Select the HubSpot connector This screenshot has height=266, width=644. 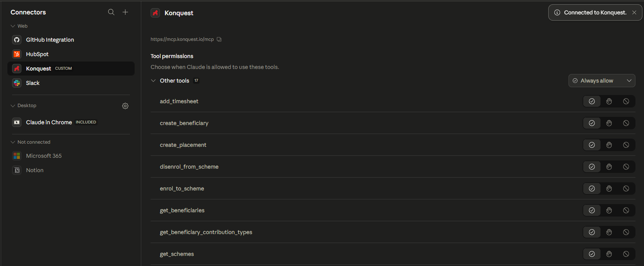(37, 54)
